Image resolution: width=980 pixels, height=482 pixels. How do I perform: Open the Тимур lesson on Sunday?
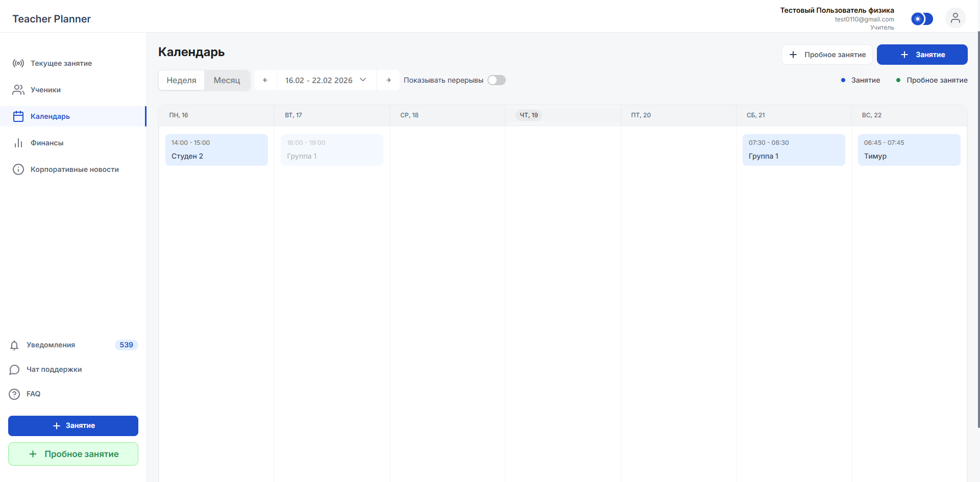(x=909, y=150)
